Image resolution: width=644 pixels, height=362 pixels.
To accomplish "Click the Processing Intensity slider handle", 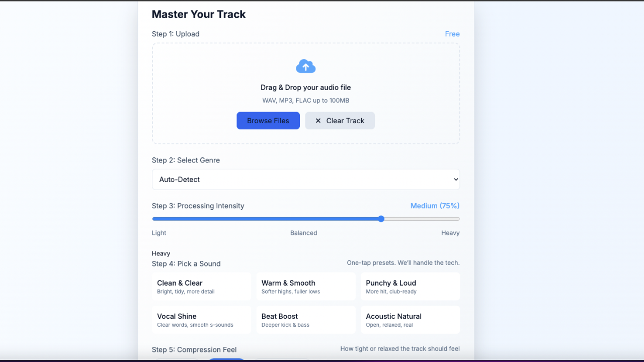I will (381, 219).
